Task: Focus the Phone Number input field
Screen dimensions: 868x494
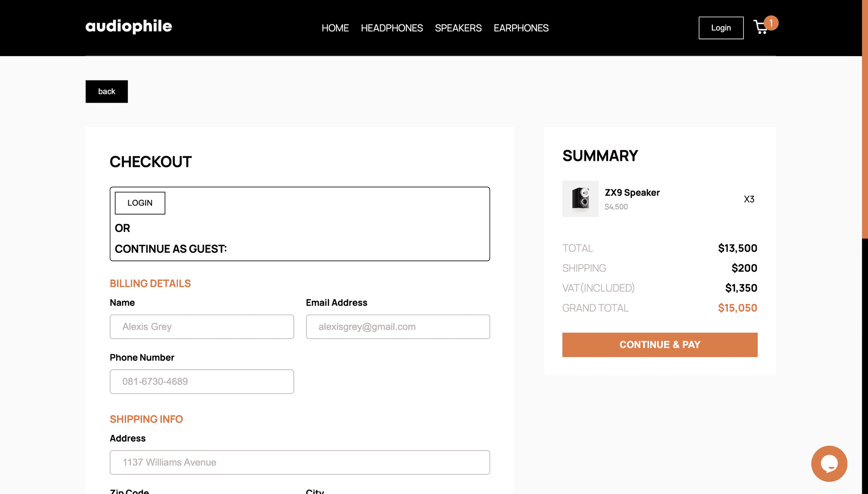Action: [x=202, y=381]
